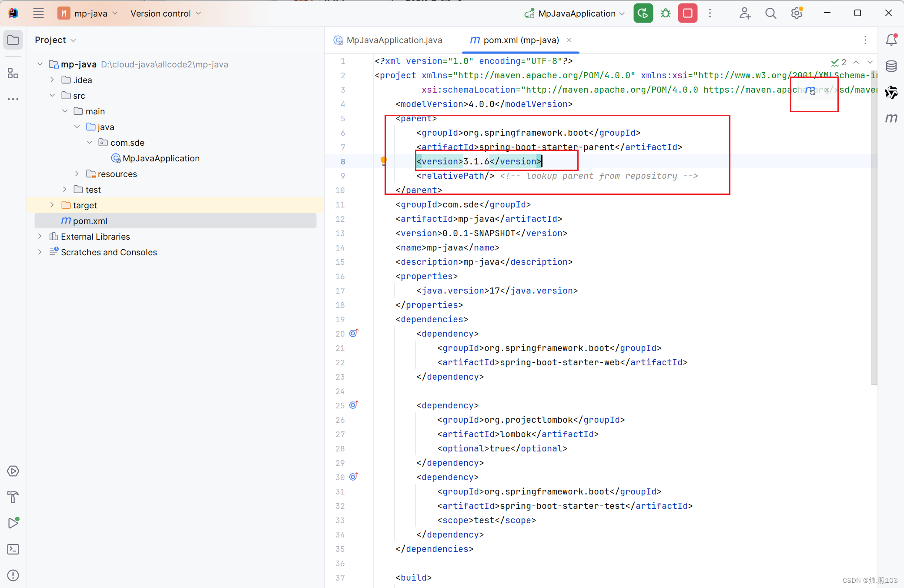
Task: Click the Maven reload changes floating icon
Action: pyautogui.click(x=810, y=91)
